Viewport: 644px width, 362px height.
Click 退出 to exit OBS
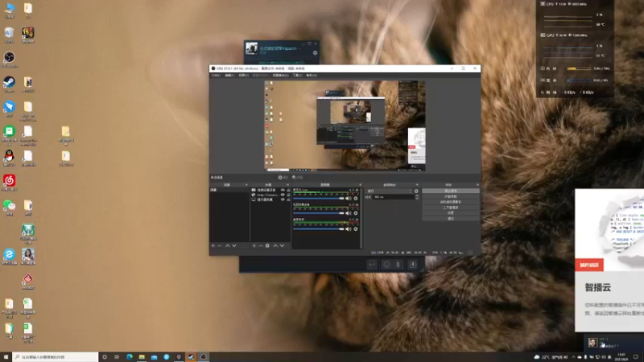point(451,218)
